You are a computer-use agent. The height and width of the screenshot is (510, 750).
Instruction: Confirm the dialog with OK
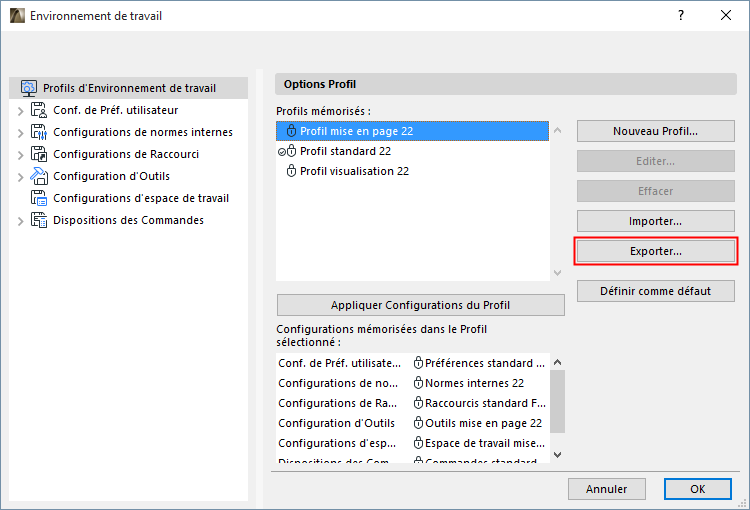click(697, 489)
